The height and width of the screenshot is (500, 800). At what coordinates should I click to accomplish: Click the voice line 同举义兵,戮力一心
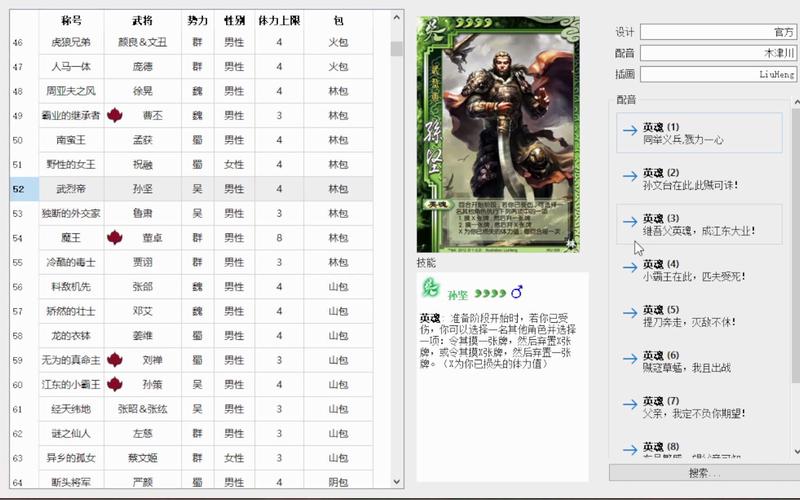[683, 140]
